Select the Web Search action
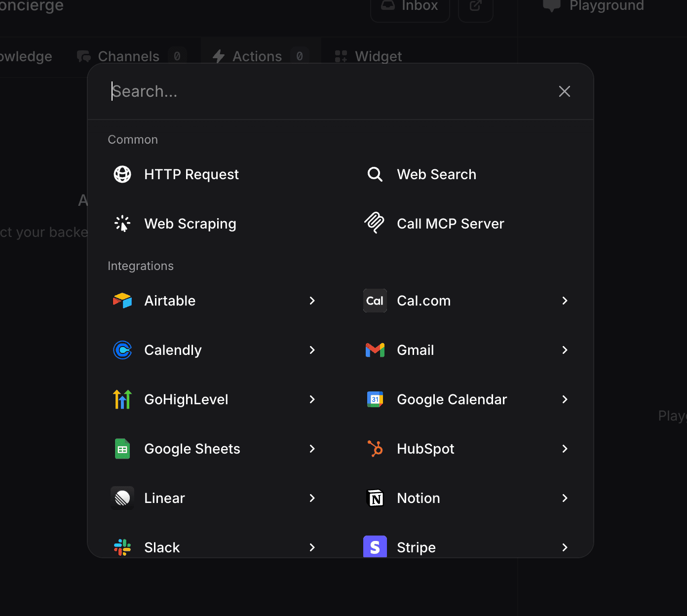 (436, 174)
